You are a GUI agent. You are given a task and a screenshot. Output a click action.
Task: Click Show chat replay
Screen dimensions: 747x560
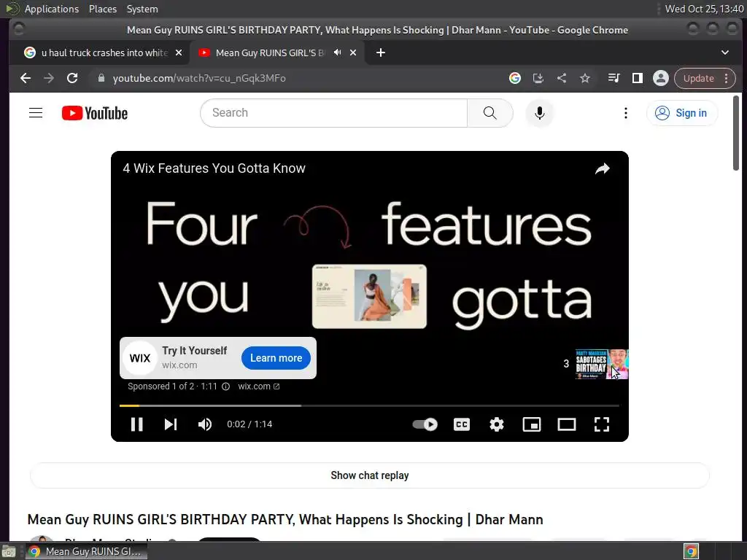tap(370, 475)
